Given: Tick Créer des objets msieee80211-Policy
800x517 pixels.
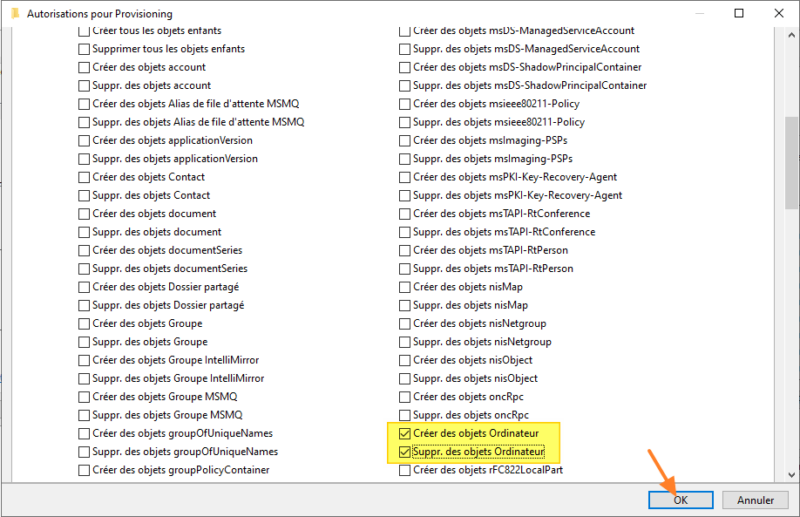Looking at the screenshot, I should 405,104.
